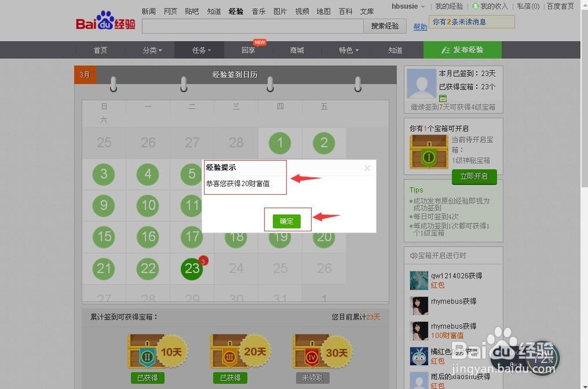Expand the hbsusie account dropdown

[407, 6]
